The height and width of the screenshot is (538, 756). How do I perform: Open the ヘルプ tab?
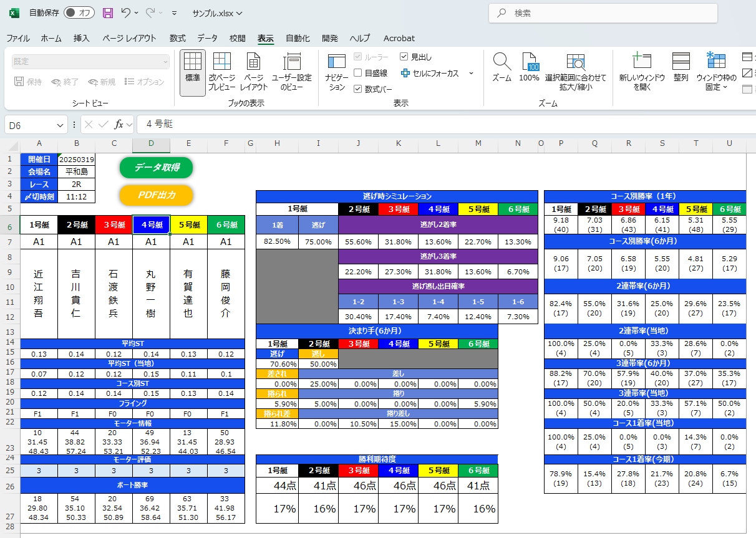[x=360, y=38]
